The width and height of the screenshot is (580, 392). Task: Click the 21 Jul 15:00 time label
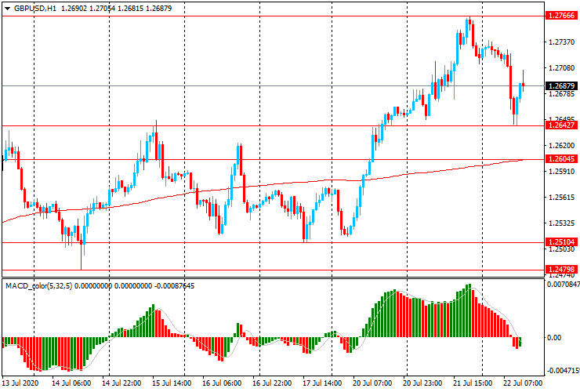(x=473, y=383)
